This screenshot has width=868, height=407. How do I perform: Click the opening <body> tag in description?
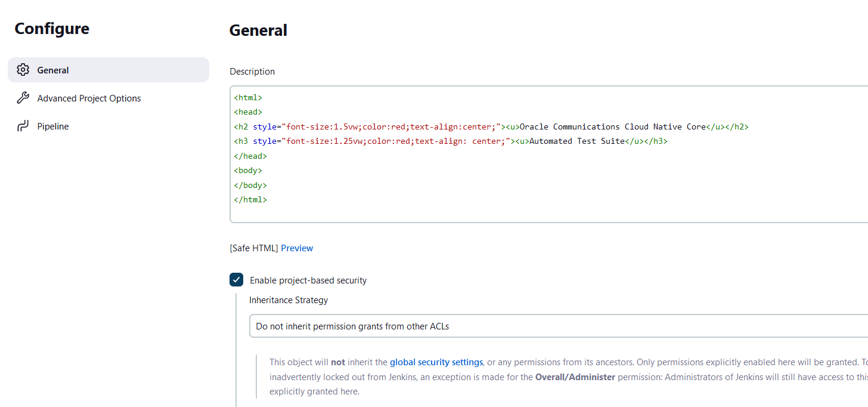[248, 171]
